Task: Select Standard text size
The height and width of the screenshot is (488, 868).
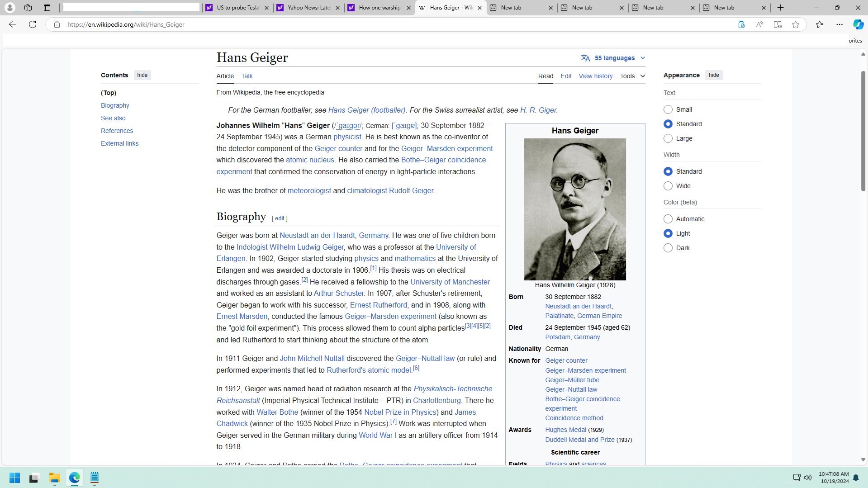Action: coord(668,124)
